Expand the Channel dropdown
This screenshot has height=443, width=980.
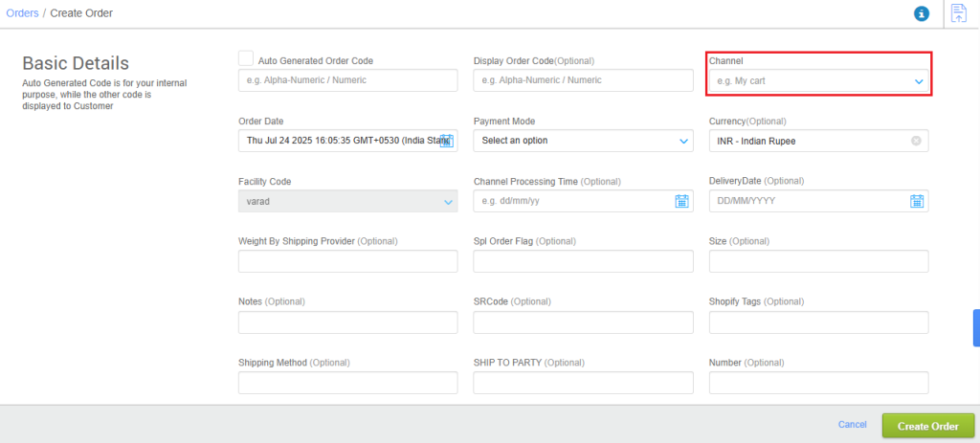[x=819, y=80]
